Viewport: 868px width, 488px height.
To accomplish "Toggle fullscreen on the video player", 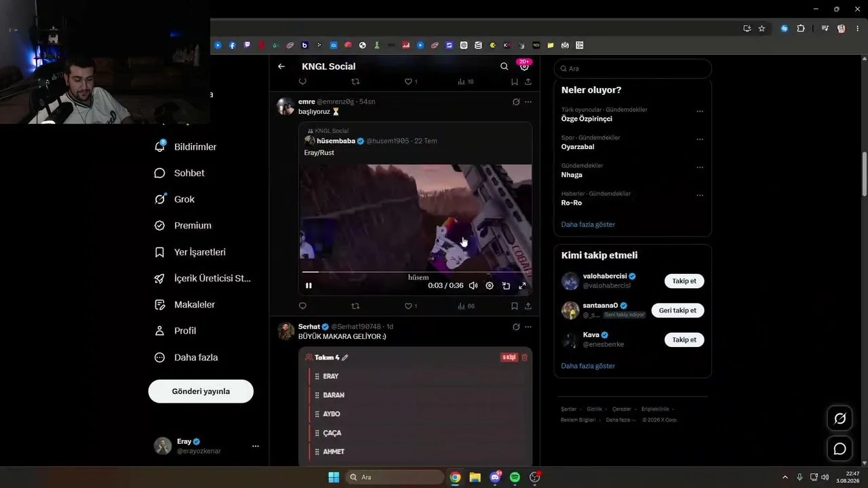I will [x=522, y=286].
